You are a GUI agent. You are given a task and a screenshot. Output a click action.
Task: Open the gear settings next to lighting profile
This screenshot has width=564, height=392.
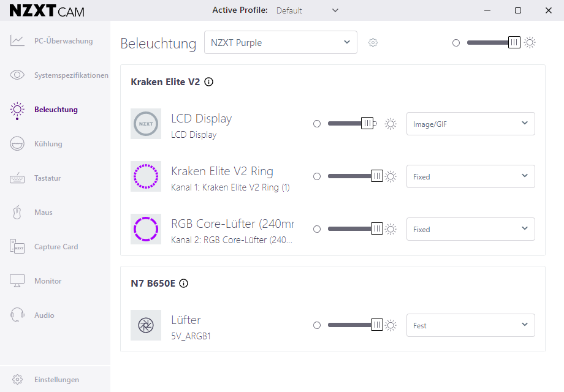pos(373,43)
